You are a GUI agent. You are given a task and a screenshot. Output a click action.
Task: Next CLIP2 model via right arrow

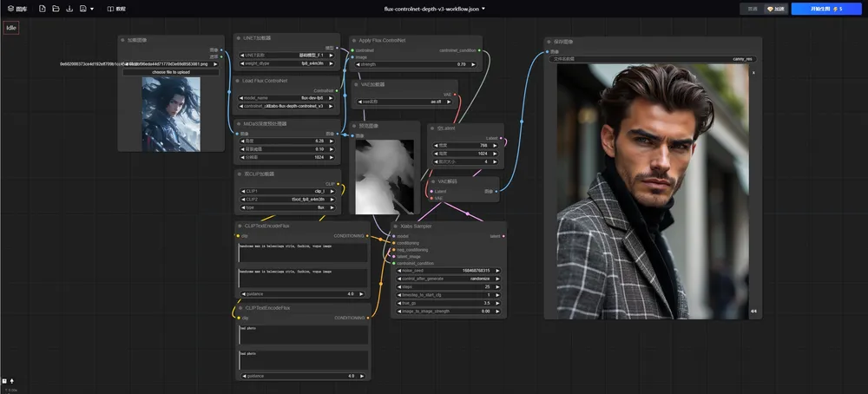click(332, 200)
